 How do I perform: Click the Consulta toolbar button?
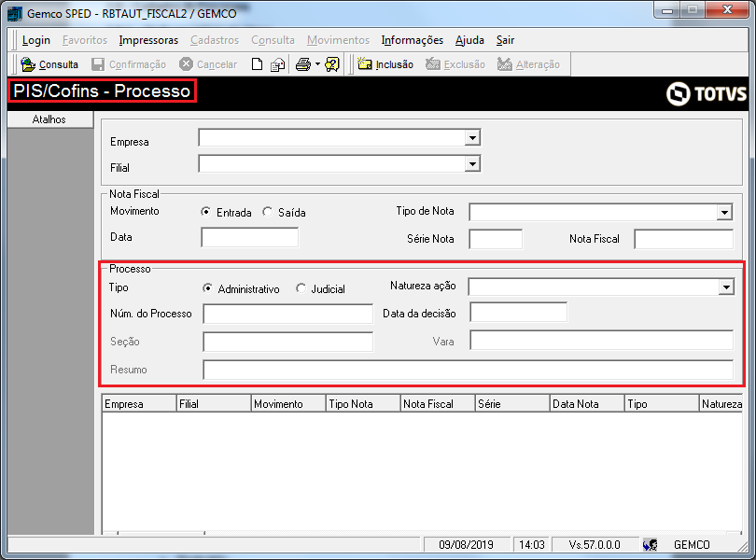click(49, 64)
